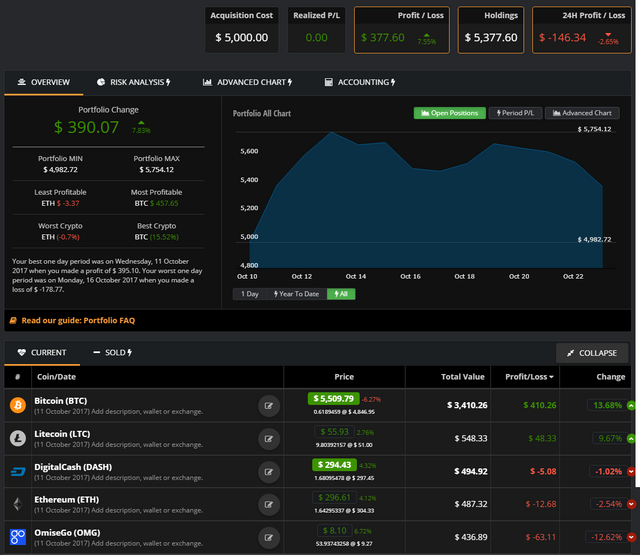Click the Overview tab icon
Viewport: 640px width, 556px height.
(22, 82)
